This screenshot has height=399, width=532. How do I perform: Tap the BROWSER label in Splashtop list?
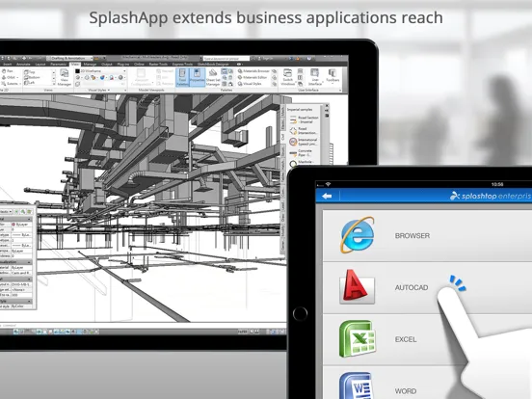pos(412,236)
